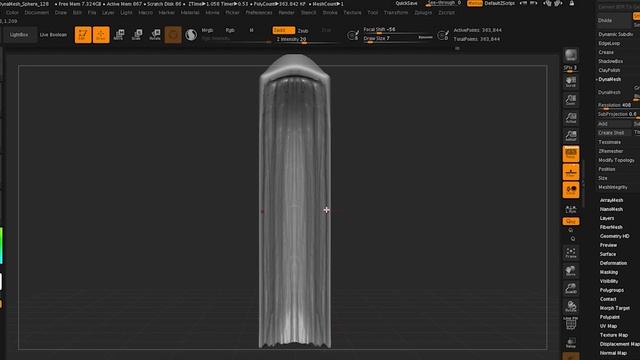Expand the Polygroups subpalette
Viewport: 640px width, 360px height.
coord(611,290)
